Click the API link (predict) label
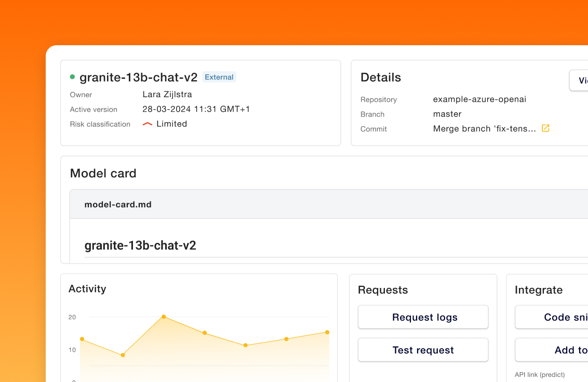 540,375
